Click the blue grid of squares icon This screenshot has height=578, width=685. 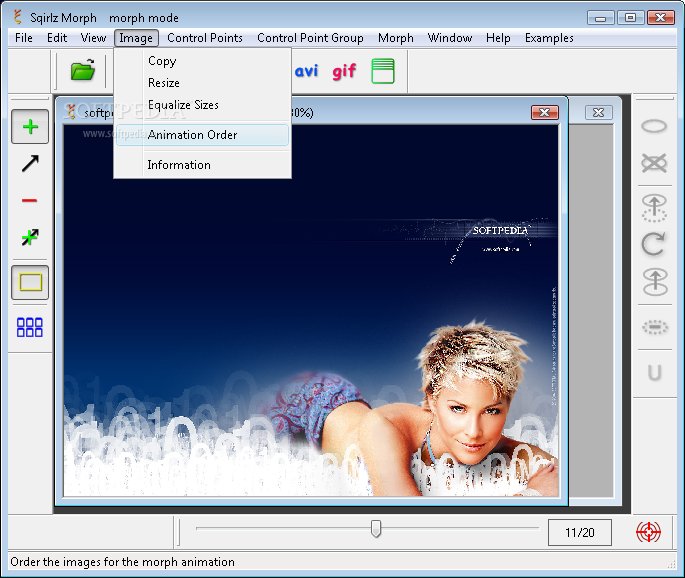click(30, 327)
